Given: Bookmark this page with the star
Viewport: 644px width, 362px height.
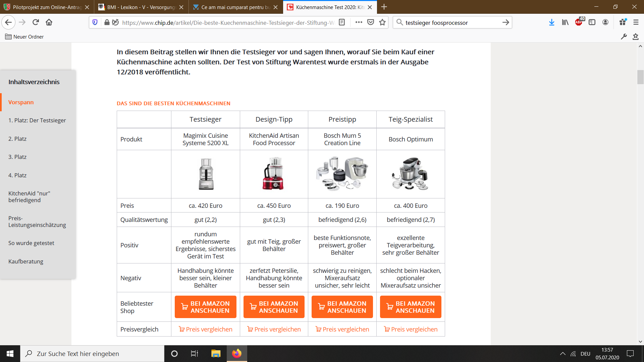Looking at the screenshot, I should coord(382,22).
